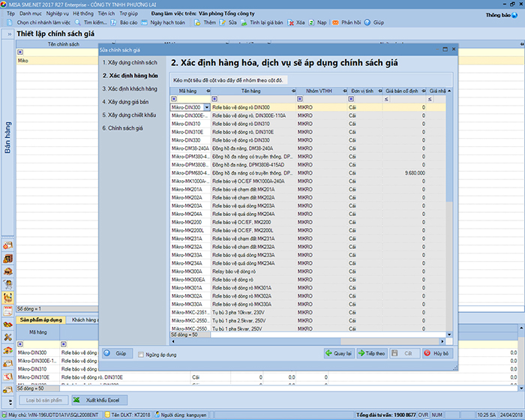The image size is (525, 420).
Task: Click the user icon beside Người dùng in status bar
Action: click(x=157, y=415)
